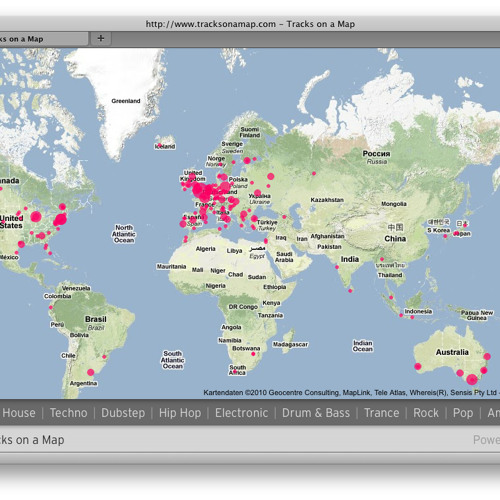Filter tracks by Electronic genre
This screenshot has width=500, height=500.
[241, 413]
